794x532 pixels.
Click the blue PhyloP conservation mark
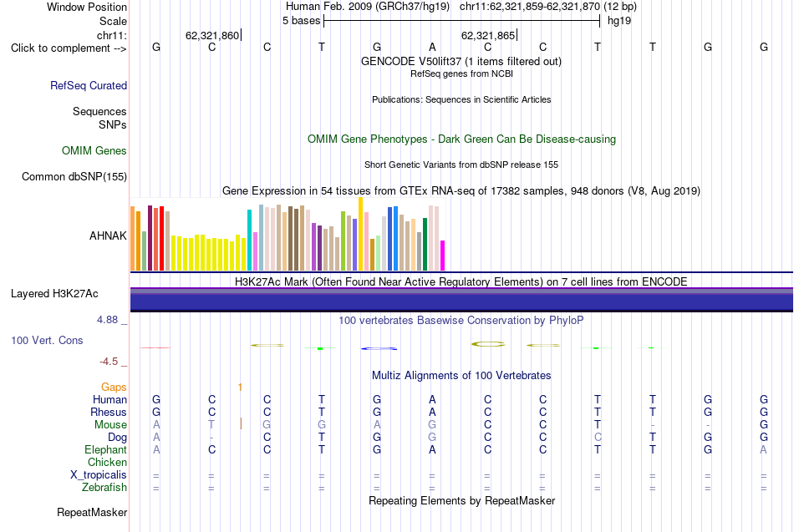(379, 348)
